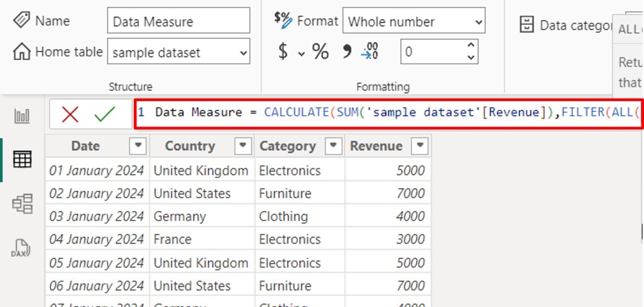Viewport: 644px width, 307px height.
Task: Open the Country column filter dropdown
Action: [x=243, y=146]
